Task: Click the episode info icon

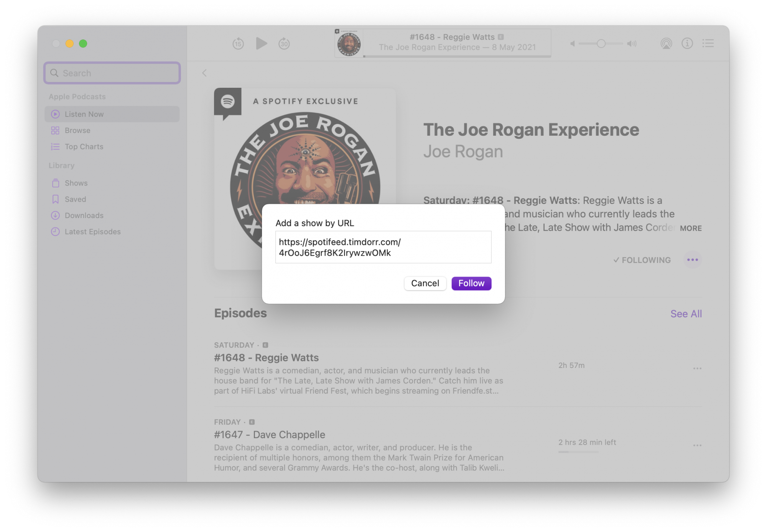Action: pos(687,44)
